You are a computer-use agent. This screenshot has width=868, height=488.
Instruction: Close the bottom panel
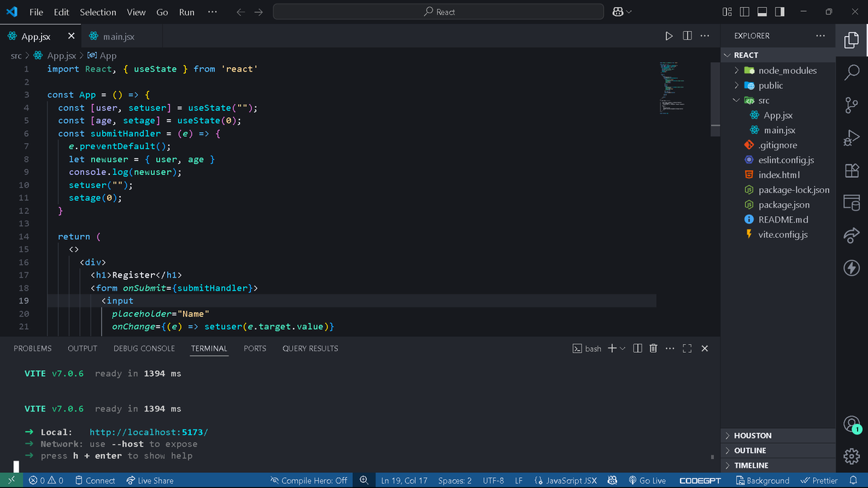705,348
